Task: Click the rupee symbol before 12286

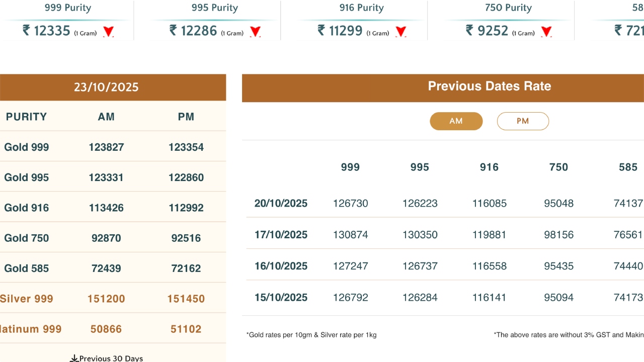Action: click(174, 31)
